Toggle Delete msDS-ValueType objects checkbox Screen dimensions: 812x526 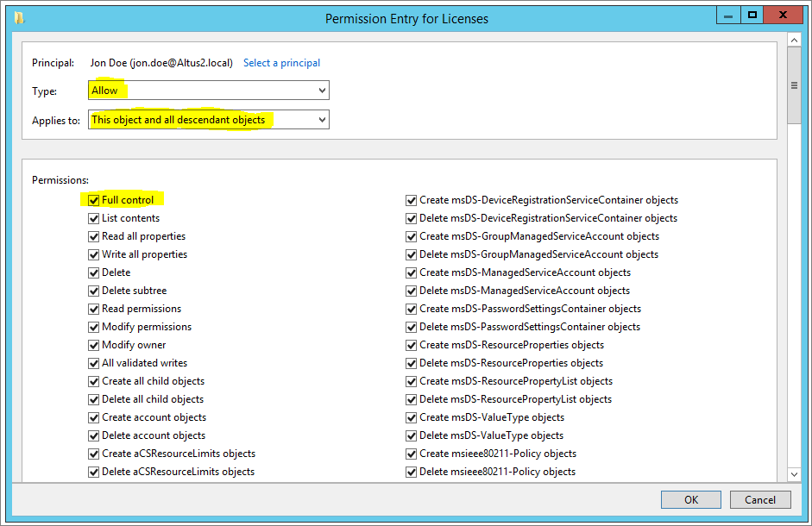pos(412,435)
